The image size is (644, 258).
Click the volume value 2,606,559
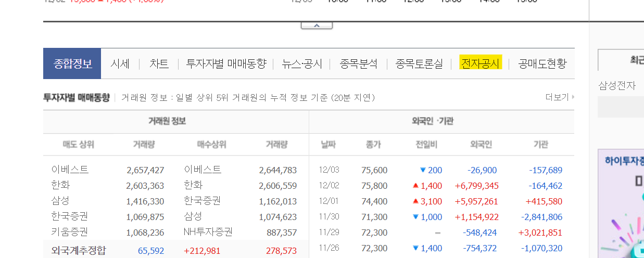coord(277,186)
